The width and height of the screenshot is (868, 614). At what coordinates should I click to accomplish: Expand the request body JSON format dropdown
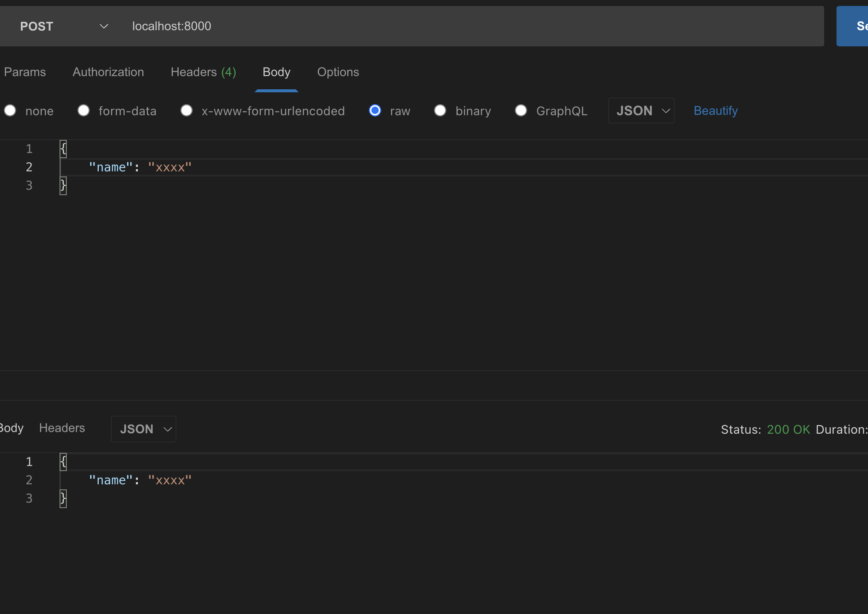click(x=641, y=111)
